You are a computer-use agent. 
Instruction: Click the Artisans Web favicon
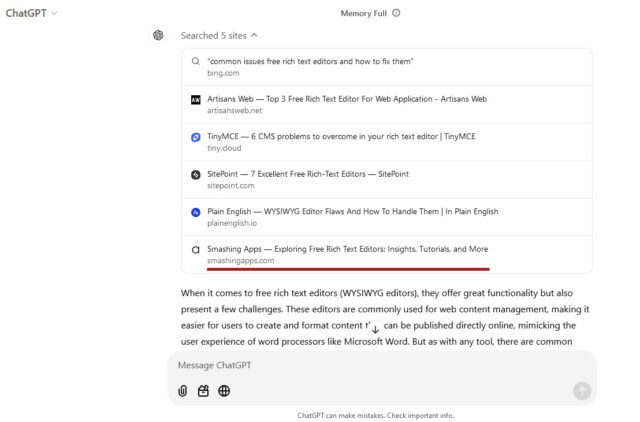click(x=196, y=100)
